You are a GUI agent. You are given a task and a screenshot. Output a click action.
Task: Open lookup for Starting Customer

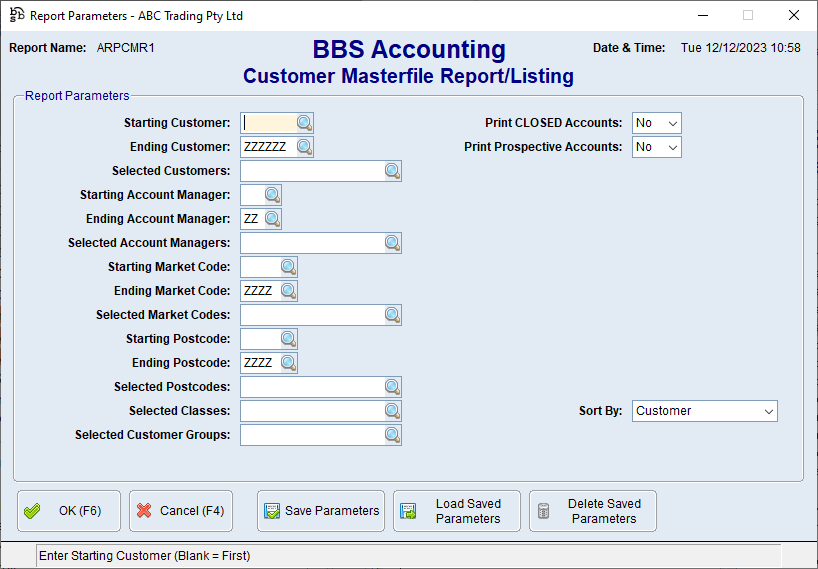coord(305,123)
